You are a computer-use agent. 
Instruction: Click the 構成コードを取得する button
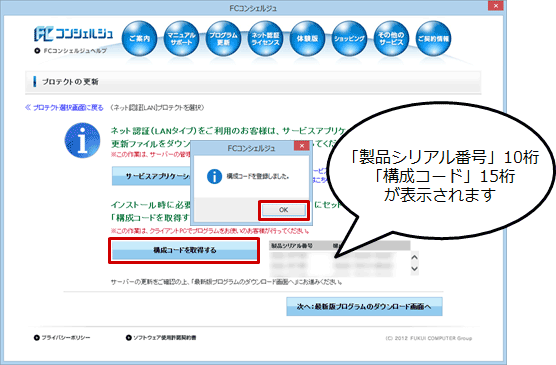(184, 250)
